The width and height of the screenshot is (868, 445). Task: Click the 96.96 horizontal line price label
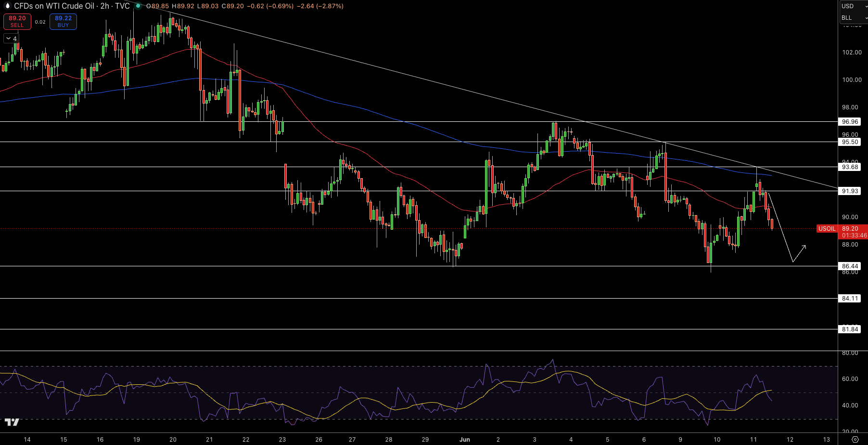pyautogui.click(x=850, y=122)
